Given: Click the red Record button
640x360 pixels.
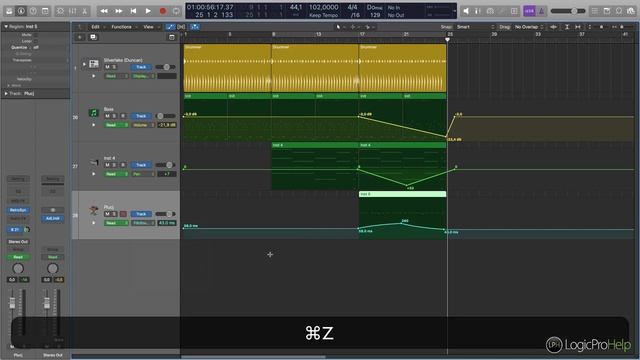Looking at the screenshot, I should (x=163, y=11).
